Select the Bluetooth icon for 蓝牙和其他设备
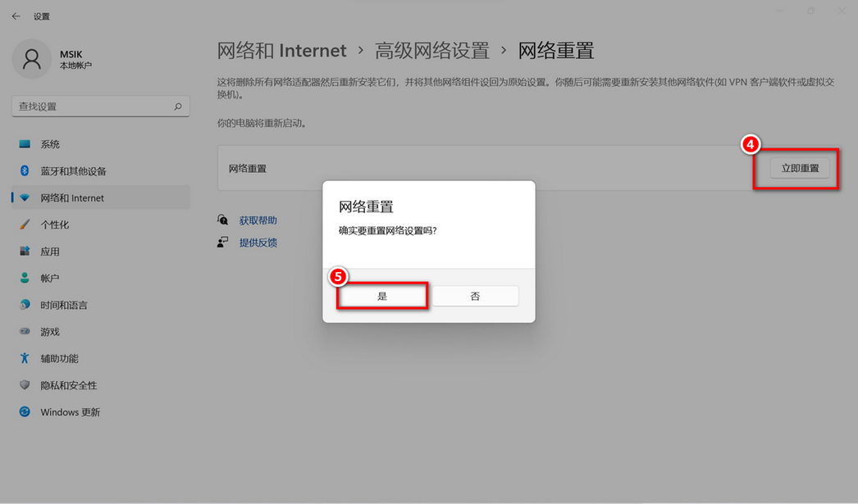 click(x=25, y=171)
